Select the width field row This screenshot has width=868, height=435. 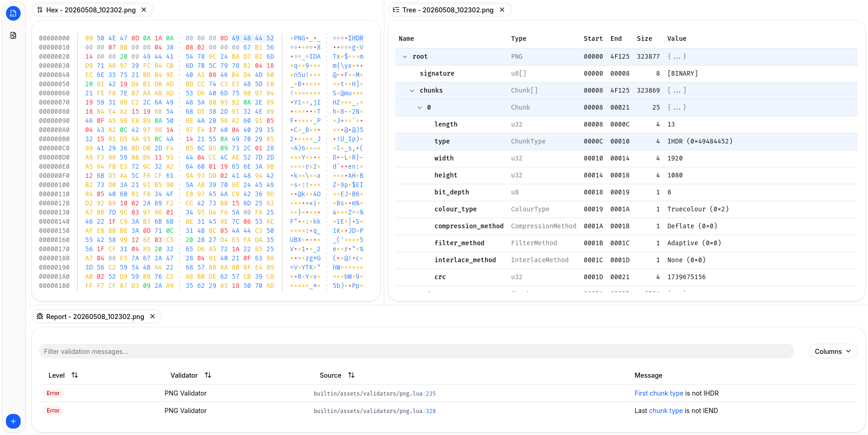pyautogui.click(x=626, y=158)
